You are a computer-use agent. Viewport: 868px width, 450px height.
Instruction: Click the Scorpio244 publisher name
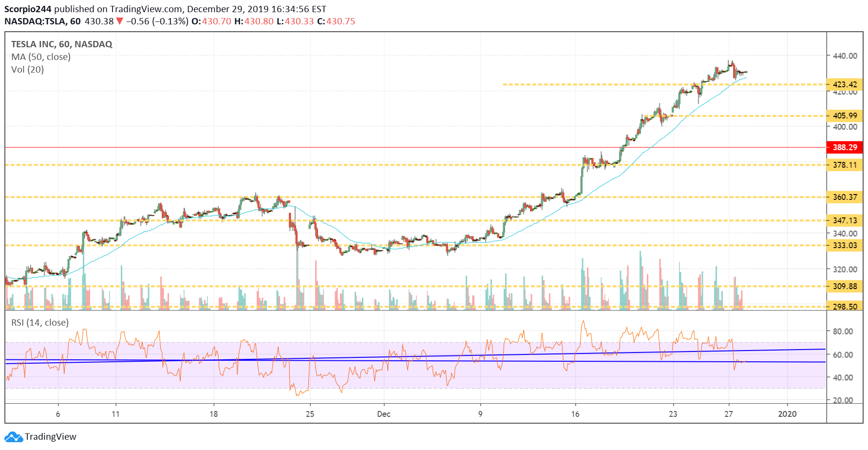click(28, 9)
